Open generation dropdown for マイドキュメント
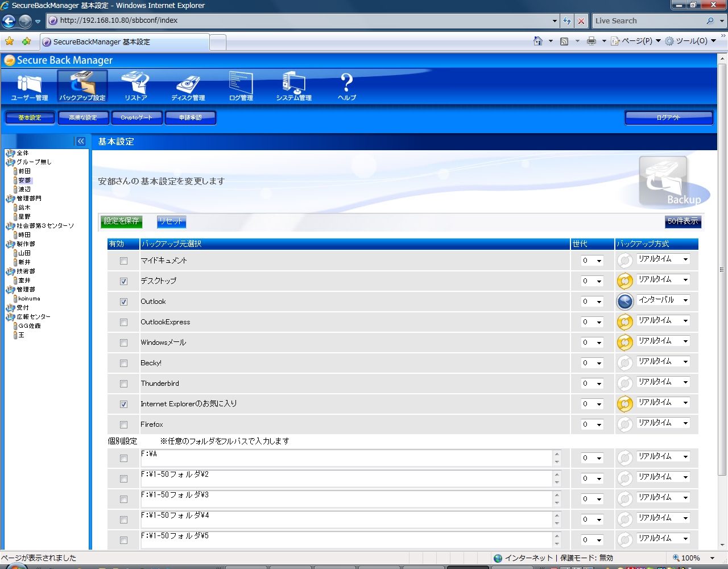The height and width of the screenshot is (569, 728). pyautogui.click(x=591, y=261)
